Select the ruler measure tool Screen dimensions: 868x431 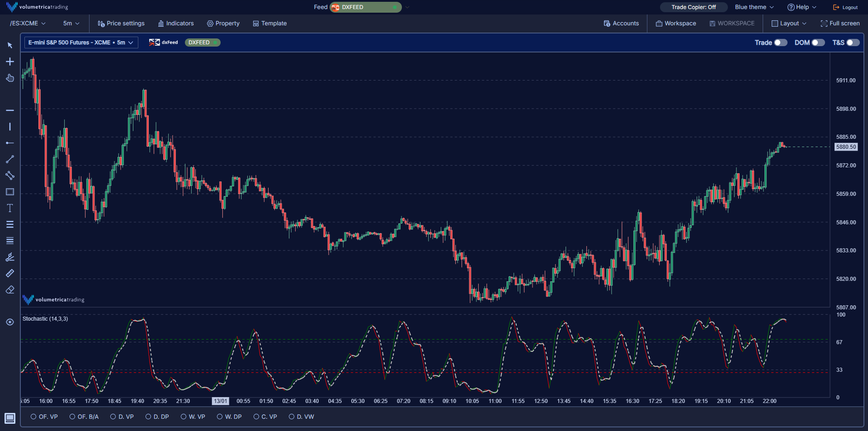pos(10,273)
